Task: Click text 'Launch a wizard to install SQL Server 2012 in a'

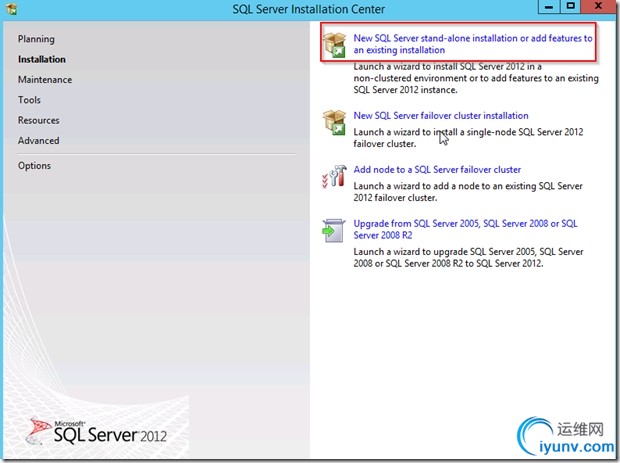Action: click(x=448, y=66)
